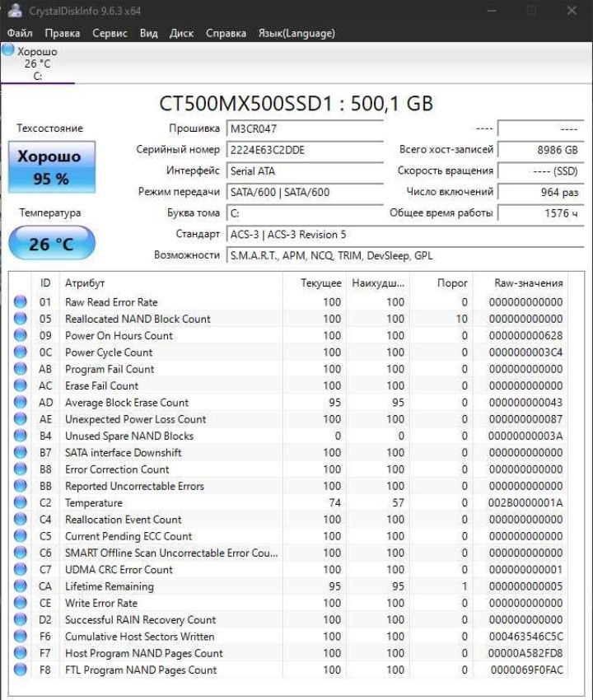
Task: Open the Вид menu
Action: (148, 33)
